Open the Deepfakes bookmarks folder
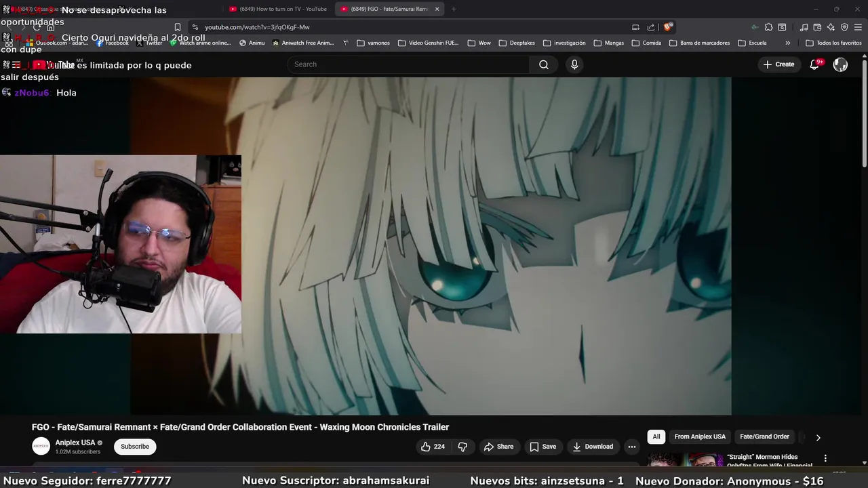This screenshot has height=488, width=868. [x=516, y=43]
